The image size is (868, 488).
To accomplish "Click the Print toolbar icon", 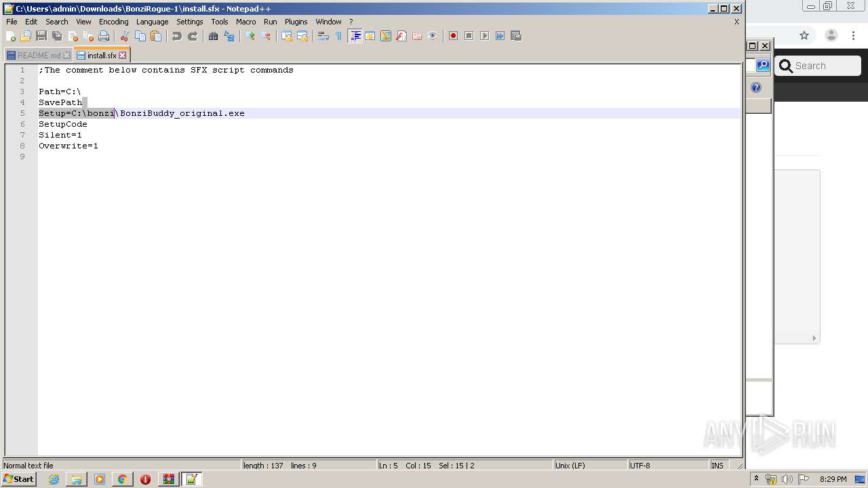I will tap(104, 36).
